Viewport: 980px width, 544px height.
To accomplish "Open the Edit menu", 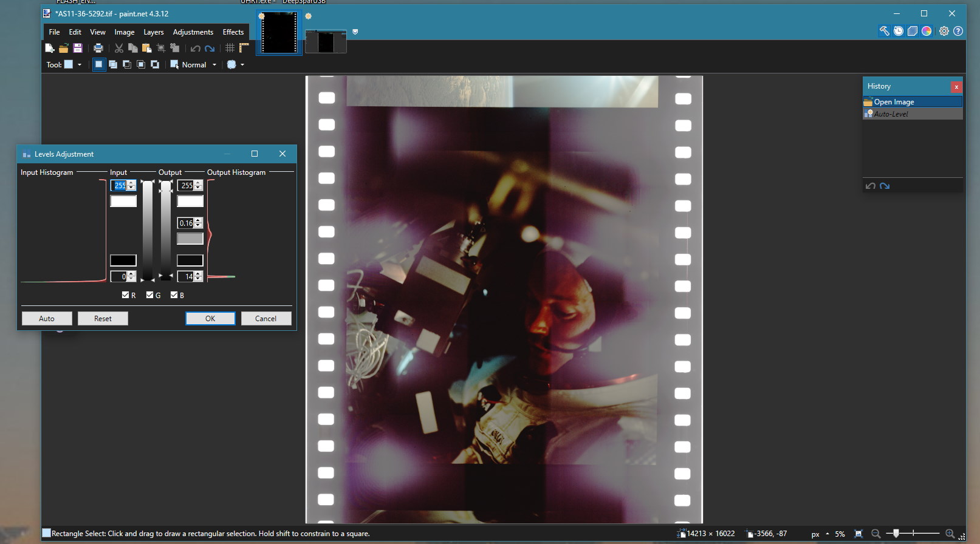I will [75, 32].
